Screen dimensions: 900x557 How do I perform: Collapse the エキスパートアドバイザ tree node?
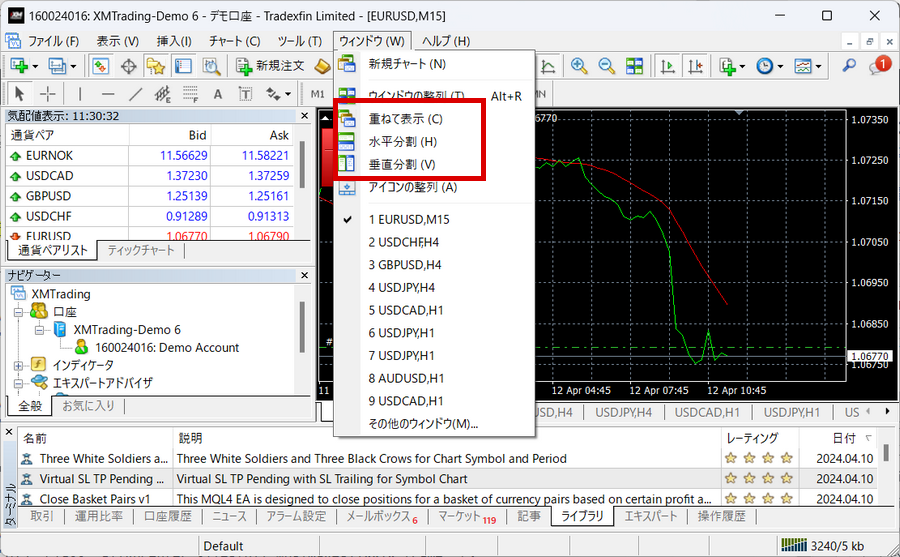18,383
